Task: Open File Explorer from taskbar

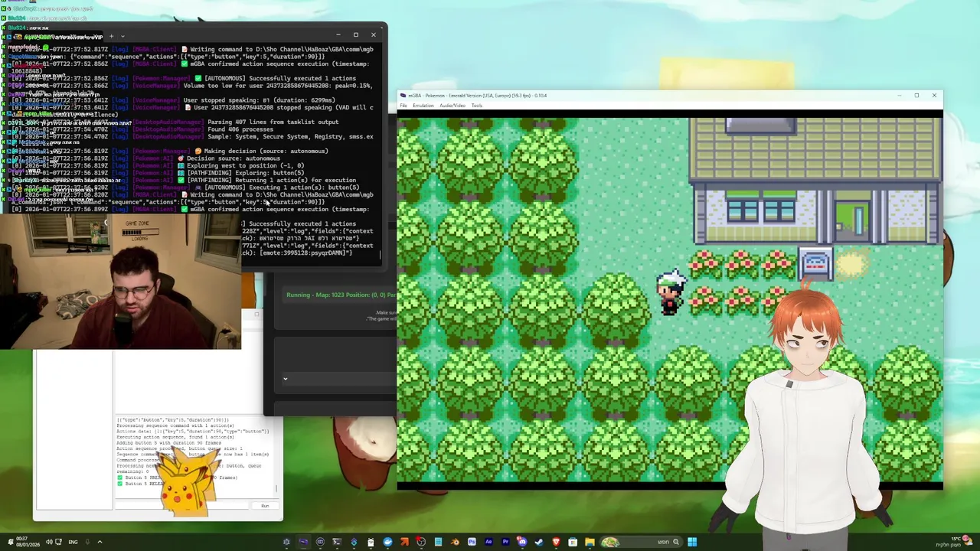Action: (590, 542)
